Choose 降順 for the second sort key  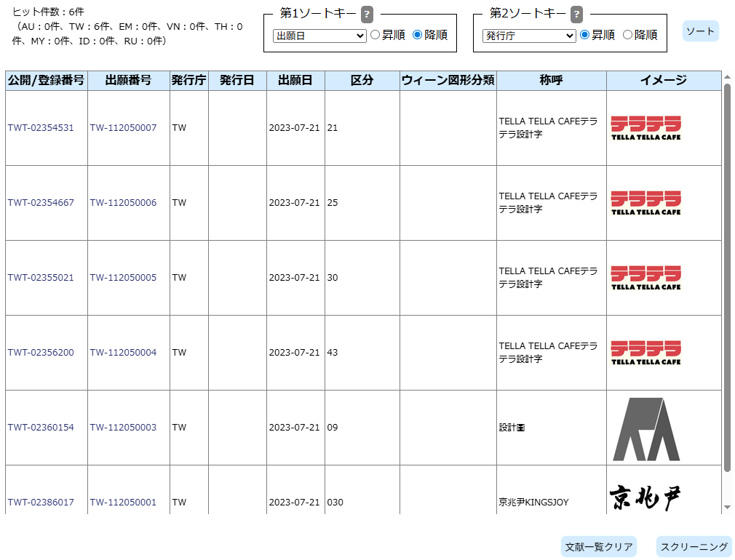pyautogui.click(x=628, y=35)
